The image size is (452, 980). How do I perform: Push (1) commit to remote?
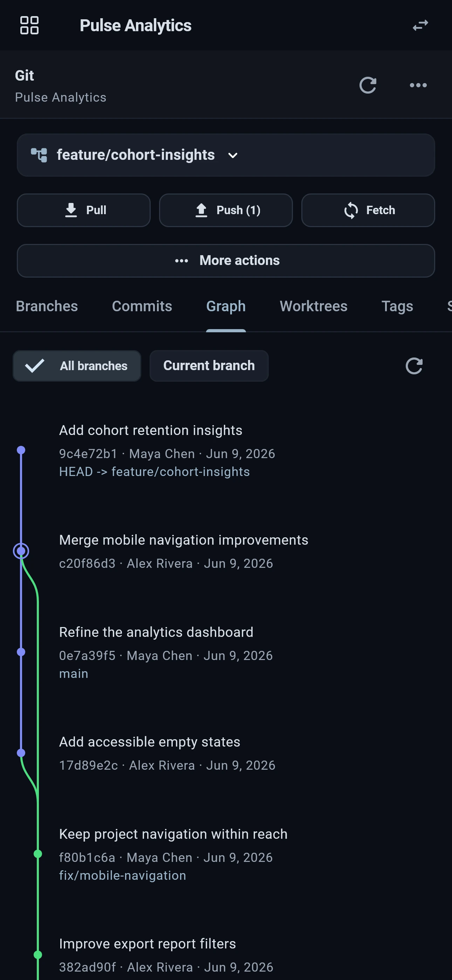226,210
